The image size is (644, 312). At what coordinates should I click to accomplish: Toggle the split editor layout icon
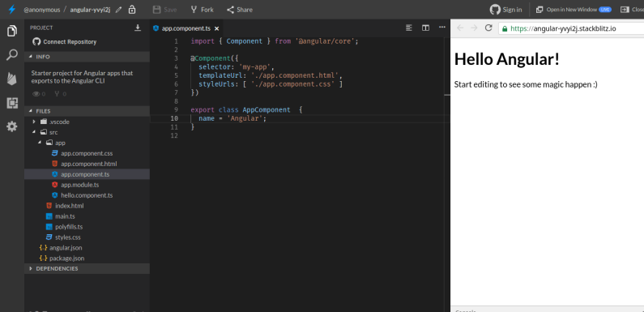[425, 28]
